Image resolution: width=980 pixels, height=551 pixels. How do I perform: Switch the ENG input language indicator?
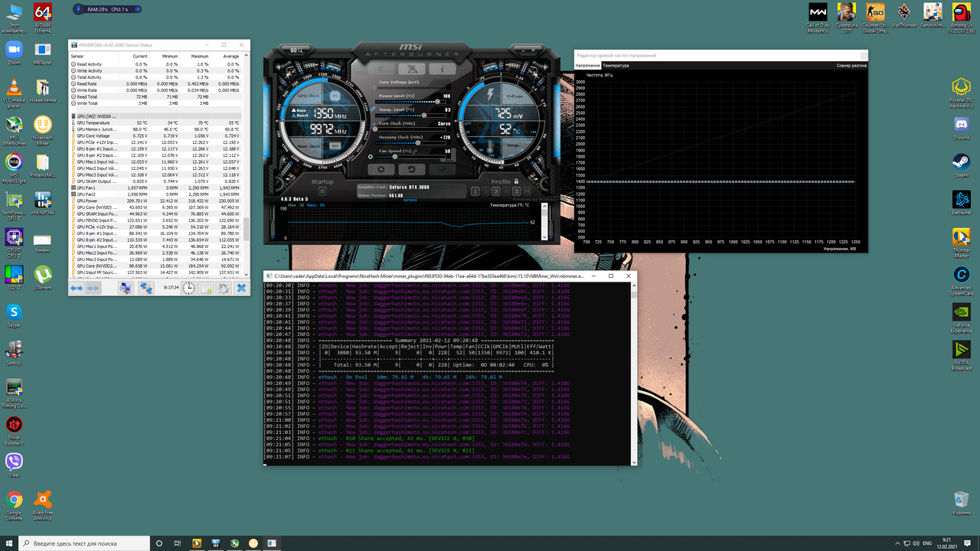(926, 543)
